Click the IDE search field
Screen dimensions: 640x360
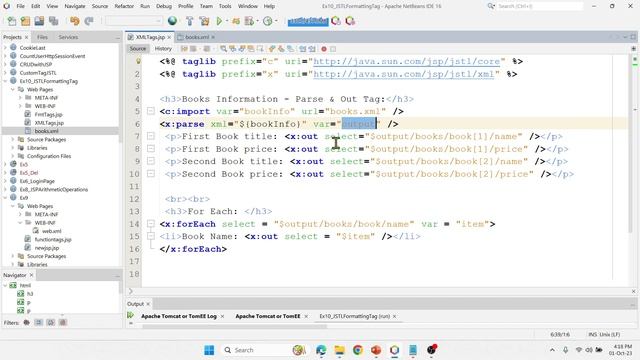[539, 6]
